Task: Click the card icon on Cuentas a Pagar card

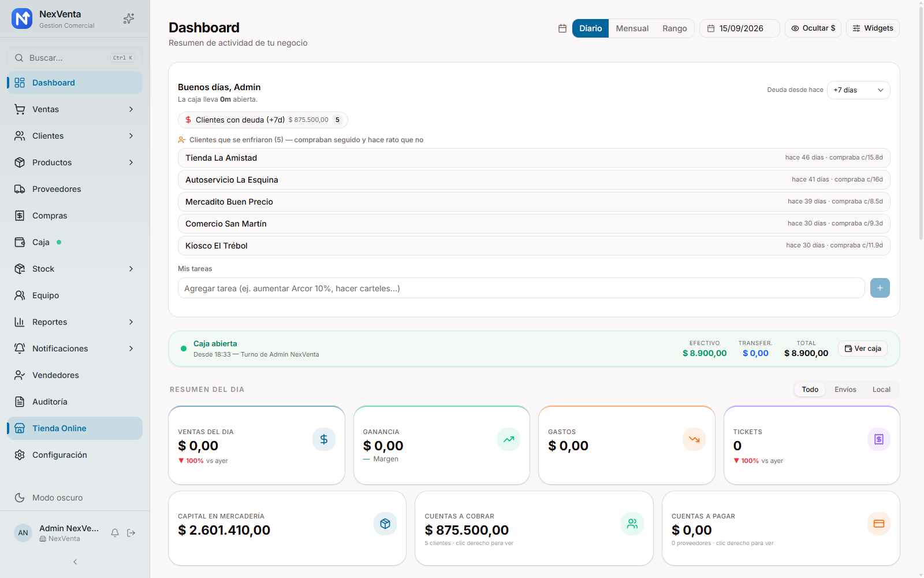Action: click(879, 524)
